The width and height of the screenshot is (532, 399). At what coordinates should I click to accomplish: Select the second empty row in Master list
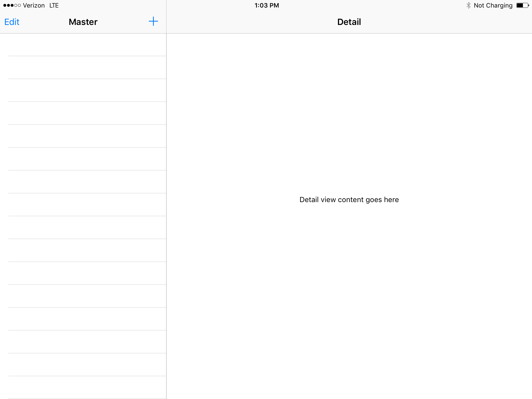pos(83,68)
